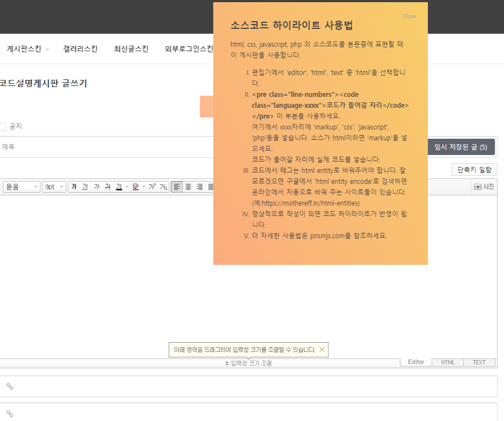
Task: Center-align the text
Action: click(x=188, y=187)
